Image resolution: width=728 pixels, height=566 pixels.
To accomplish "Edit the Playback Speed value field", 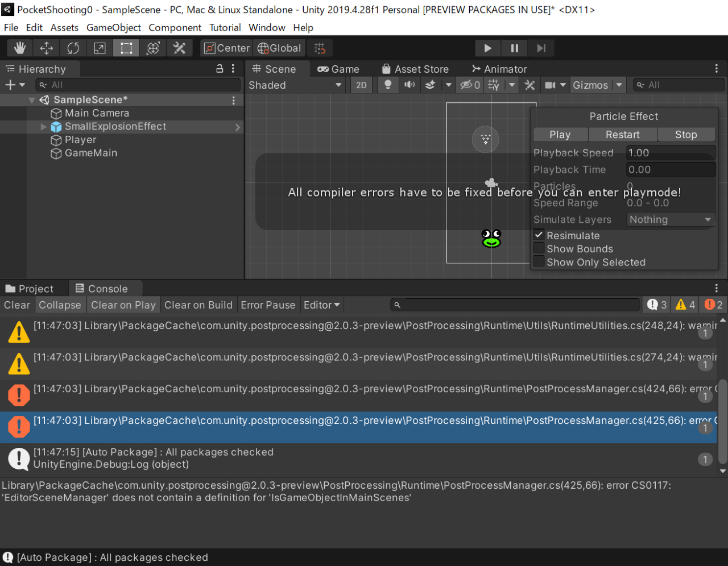I will [x=670, y=152].
